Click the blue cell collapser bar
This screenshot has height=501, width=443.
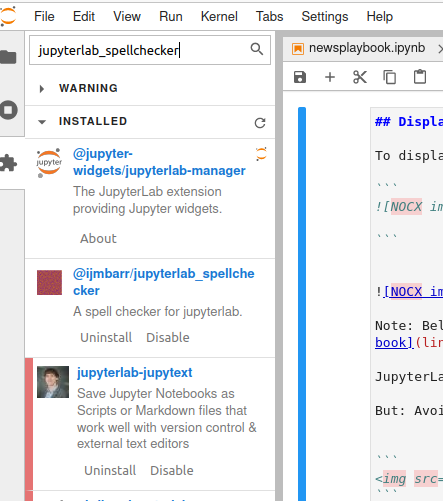point(302,303)
